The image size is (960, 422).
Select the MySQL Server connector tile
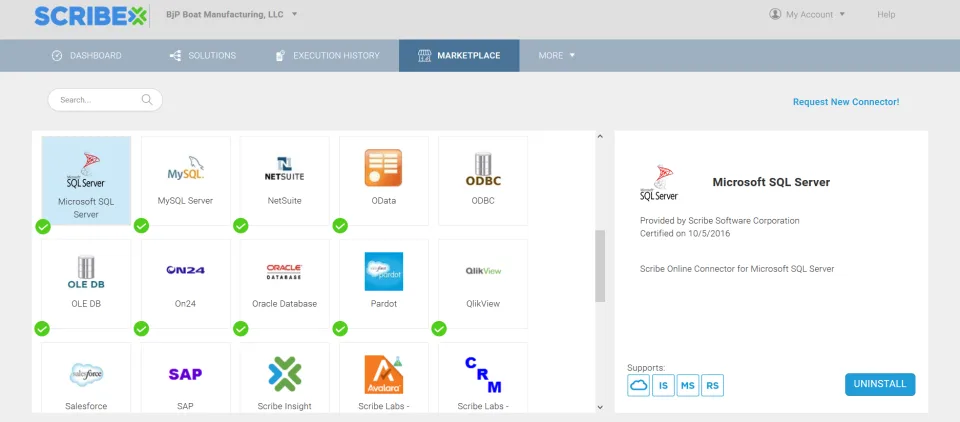[186, 181]
